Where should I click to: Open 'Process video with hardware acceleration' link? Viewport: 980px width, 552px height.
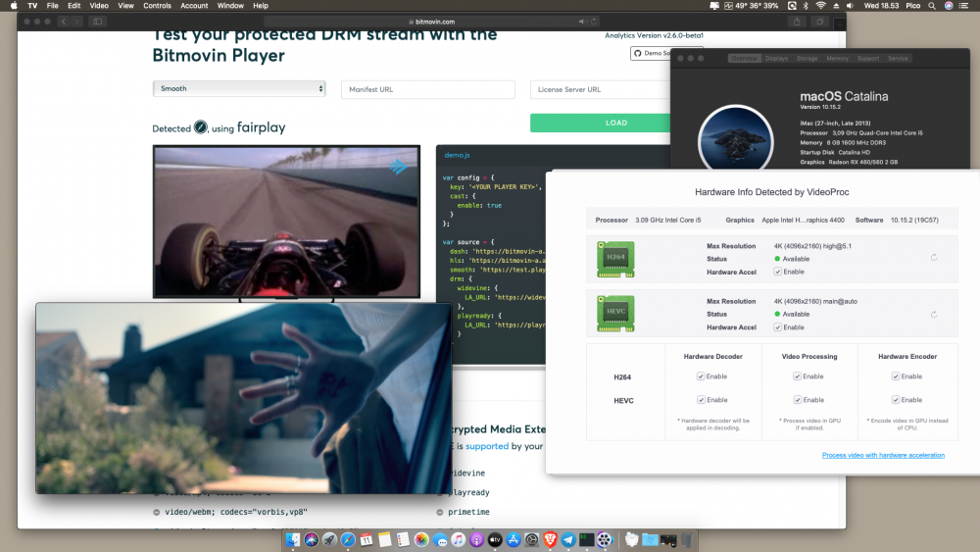pos(883,455)
